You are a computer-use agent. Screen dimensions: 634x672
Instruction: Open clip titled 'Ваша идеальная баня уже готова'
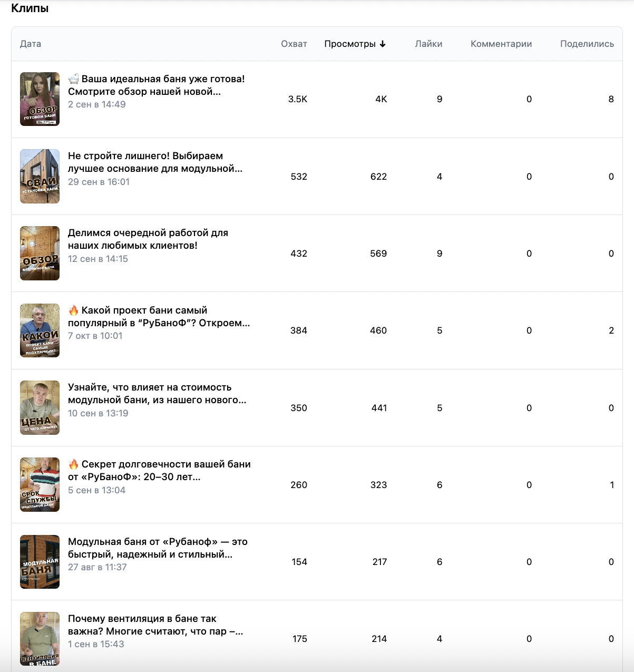[x=156, y=85]
